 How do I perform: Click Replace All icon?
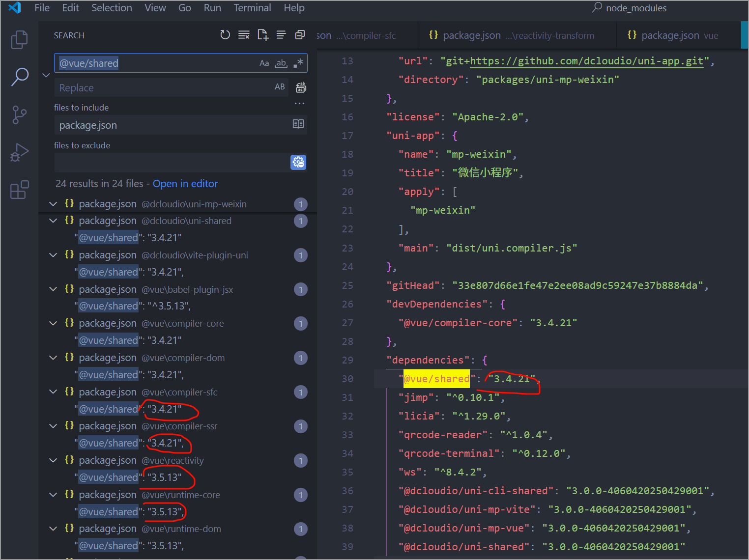pos(301,87)
